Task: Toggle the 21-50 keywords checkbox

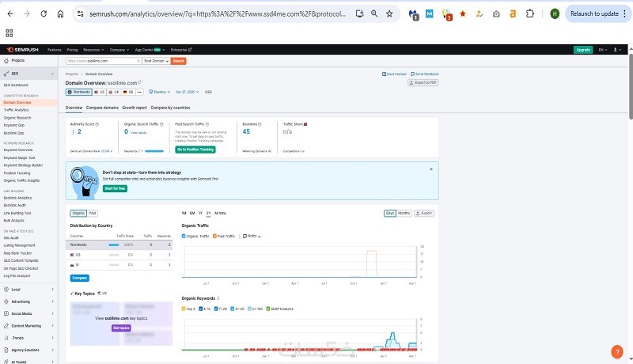Action: click(x=232, y=309)
